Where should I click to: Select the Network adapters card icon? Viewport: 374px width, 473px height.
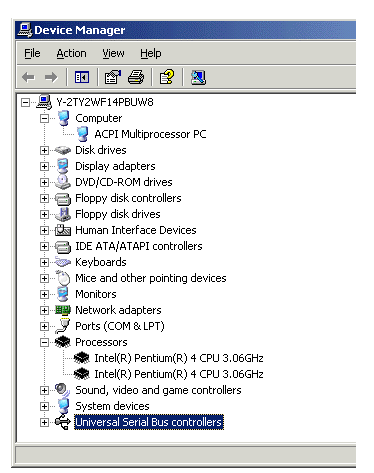pos(62,310)
